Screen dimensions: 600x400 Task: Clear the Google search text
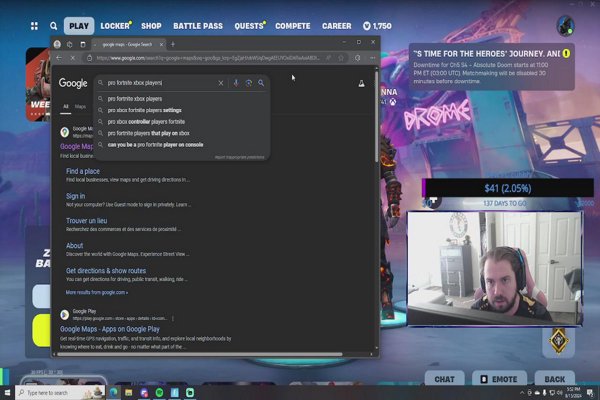coord(221,83)
